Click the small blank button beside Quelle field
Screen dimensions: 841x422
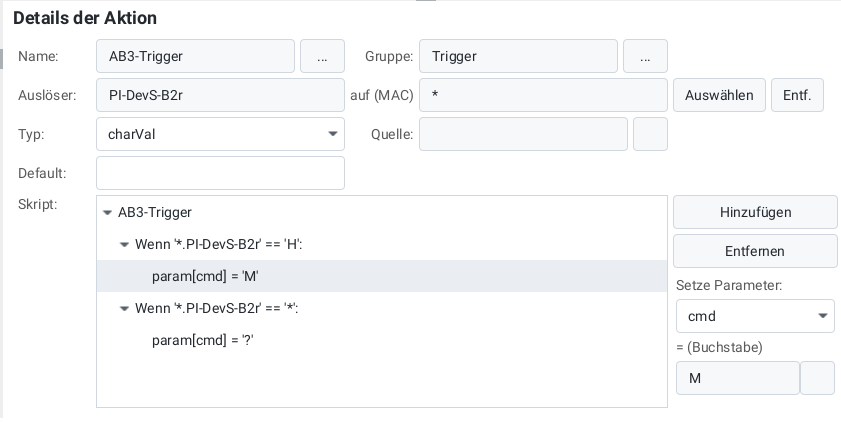[x=650, y=134]
